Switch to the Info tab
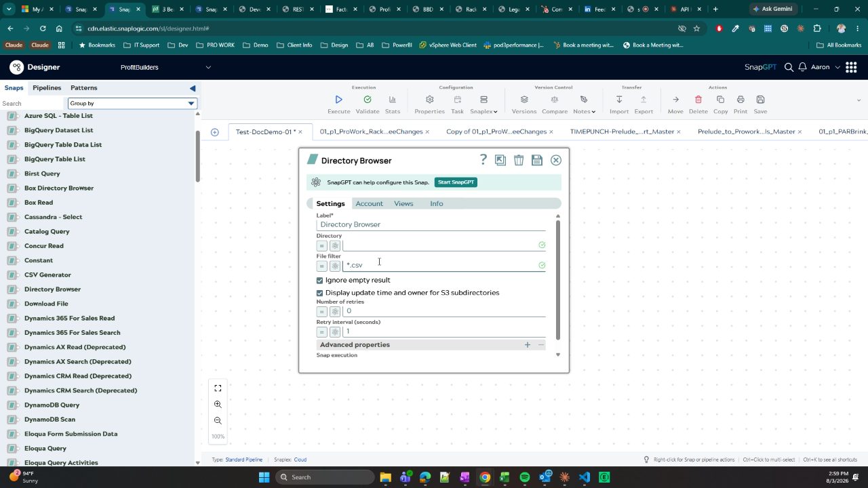 click(x=437, y=203)
